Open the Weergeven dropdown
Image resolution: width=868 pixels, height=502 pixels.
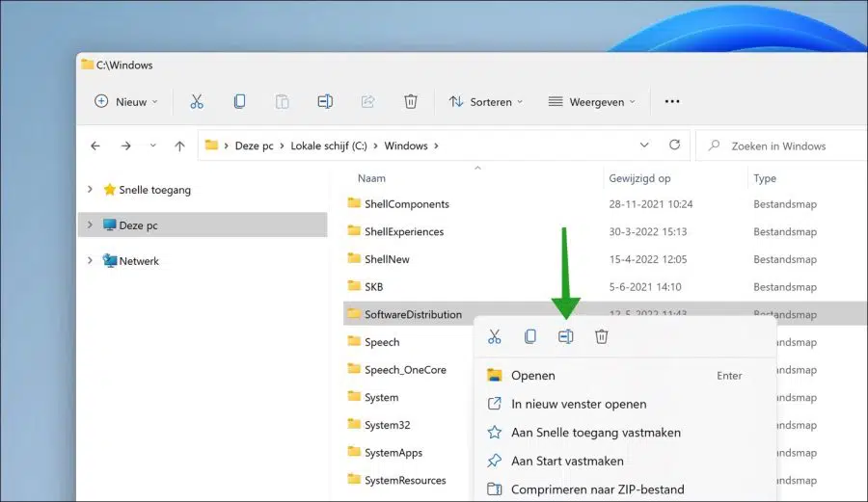click(592, 102)
